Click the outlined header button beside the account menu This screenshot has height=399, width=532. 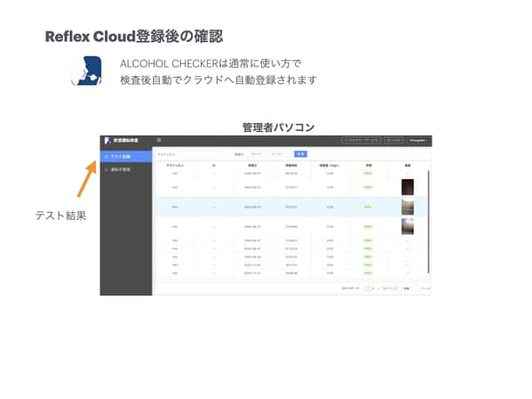coord(394,141)
